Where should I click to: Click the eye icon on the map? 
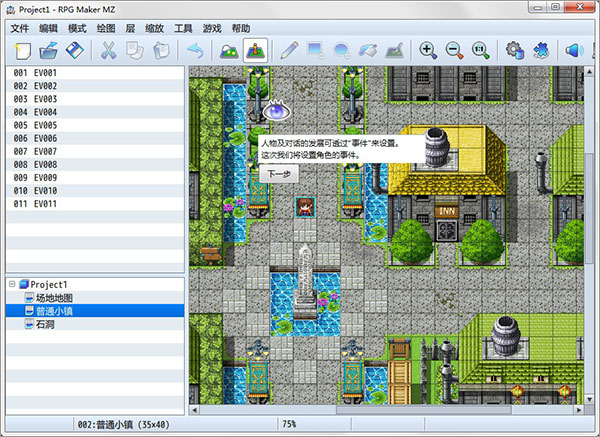coord(276,111)
